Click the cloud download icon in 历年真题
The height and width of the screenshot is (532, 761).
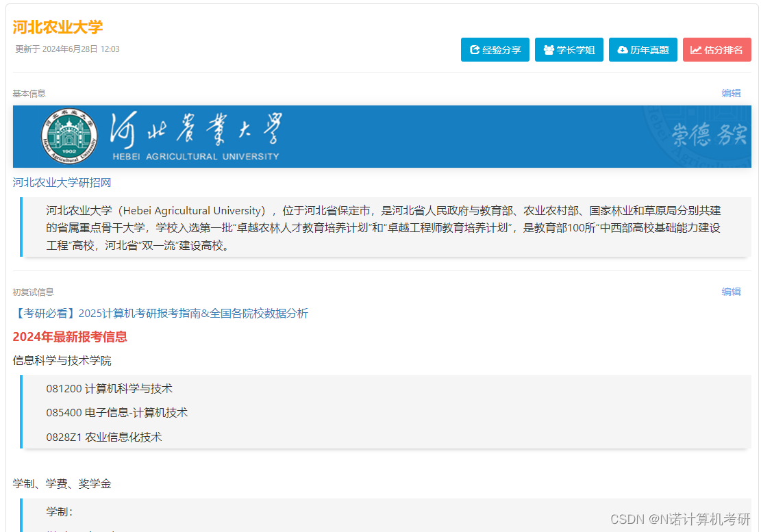coord(623,50)
